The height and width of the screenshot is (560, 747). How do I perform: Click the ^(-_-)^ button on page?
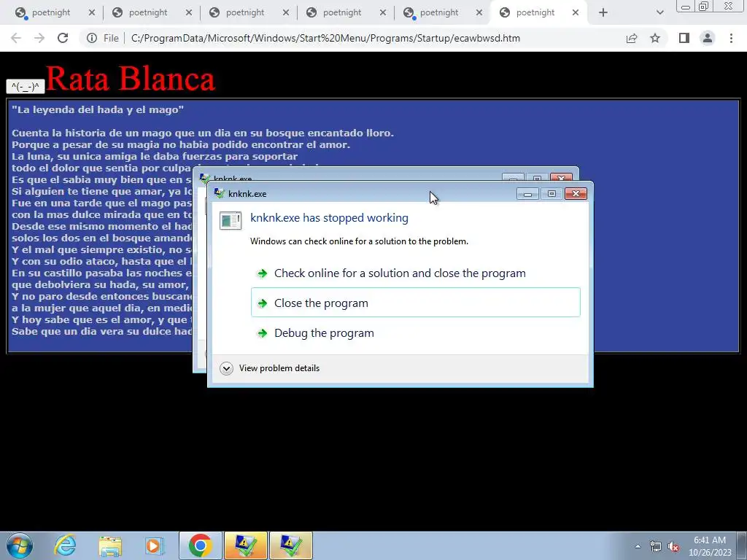click(26, 87)
